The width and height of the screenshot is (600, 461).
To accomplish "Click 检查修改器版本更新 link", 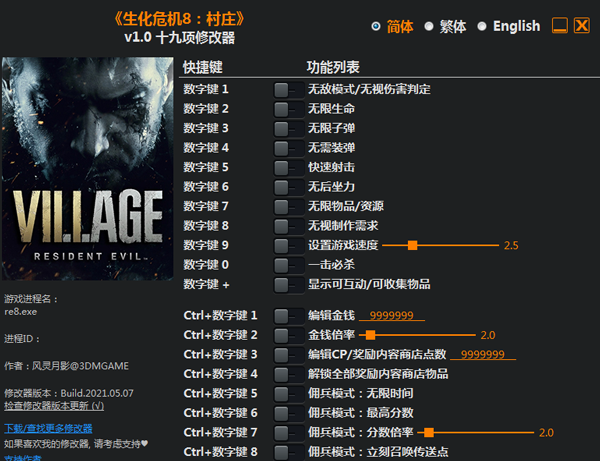I will click(53, 406).
